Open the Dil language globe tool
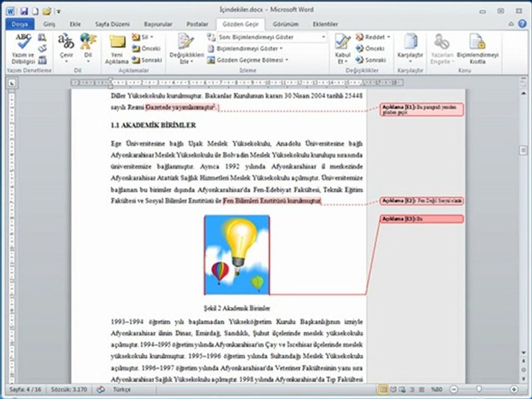The image size is (532, 399). click(88, 49)
